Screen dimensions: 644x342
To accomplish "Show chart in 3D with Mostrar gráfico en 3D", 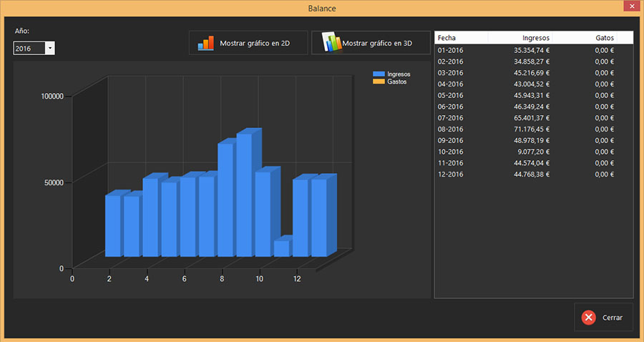I will coord(371,43).
